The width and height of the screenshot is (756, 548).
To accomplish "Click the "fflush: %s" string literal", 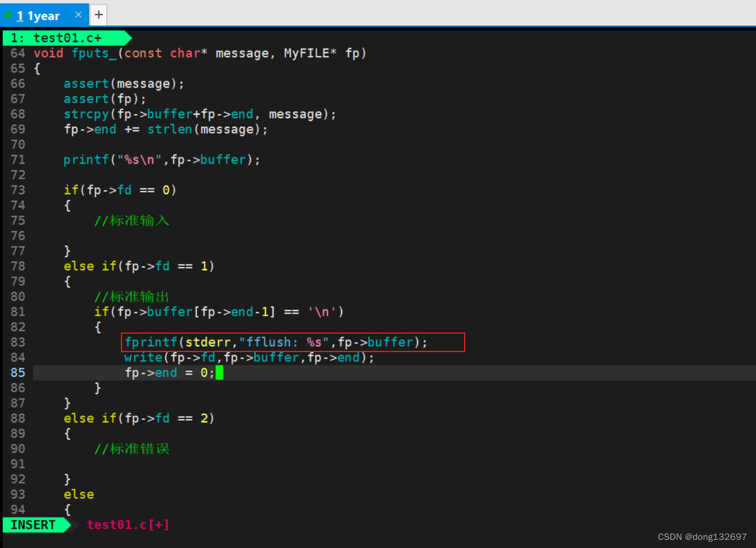I will [284, 342].
